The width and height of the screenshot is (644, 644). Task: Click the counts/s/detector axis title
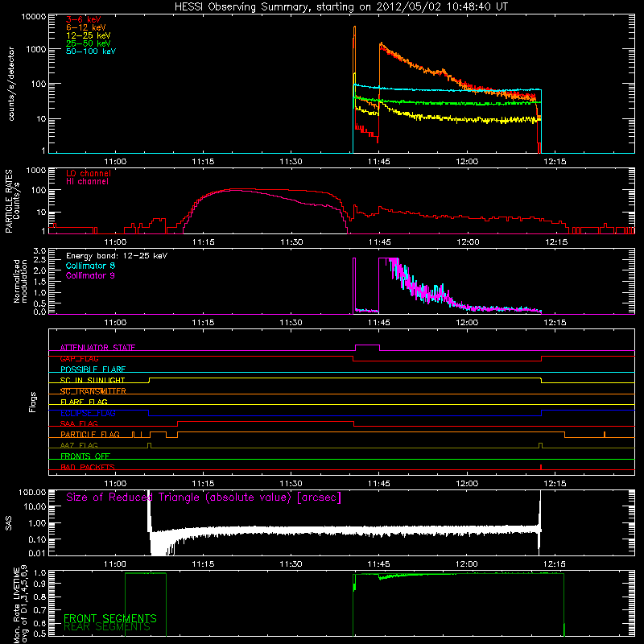point(11,84)
